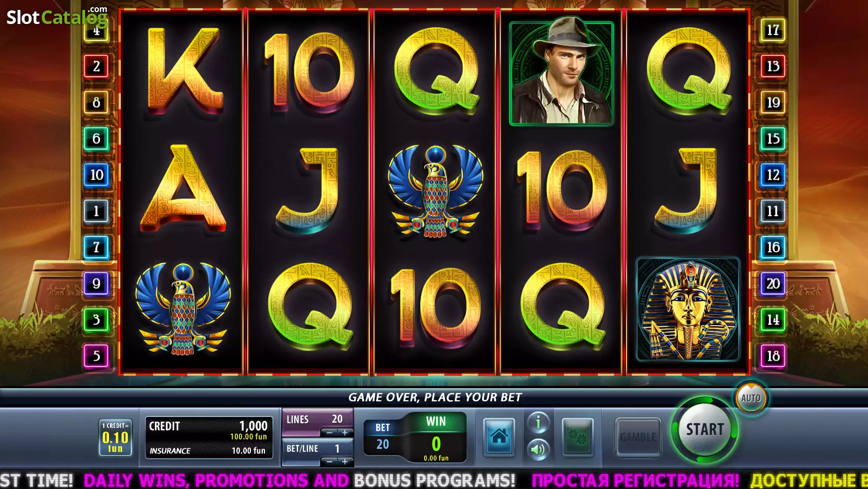This screenshot has width=868, height=489.
Task: Open the info paytable icon
Action: coord(538,422)
